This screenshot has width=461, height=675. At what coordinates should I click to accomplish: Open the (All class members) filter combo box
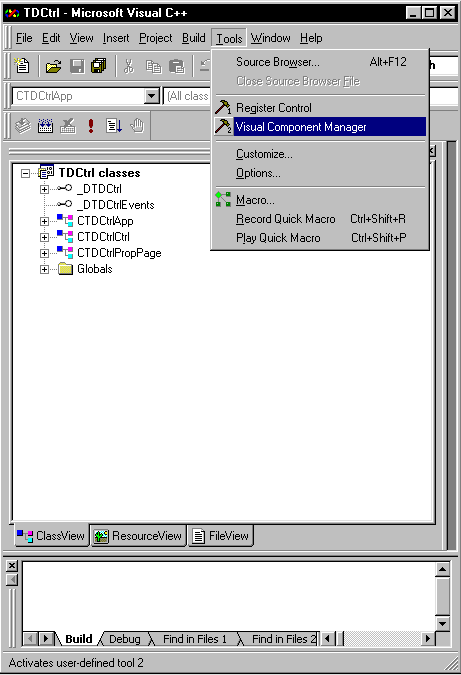click(187, 96)
